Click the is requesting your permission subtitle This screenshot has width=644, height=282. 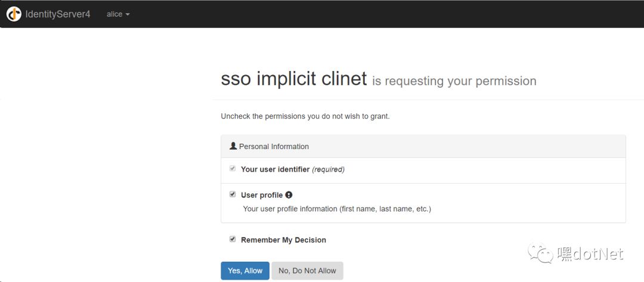coord(454,81)
